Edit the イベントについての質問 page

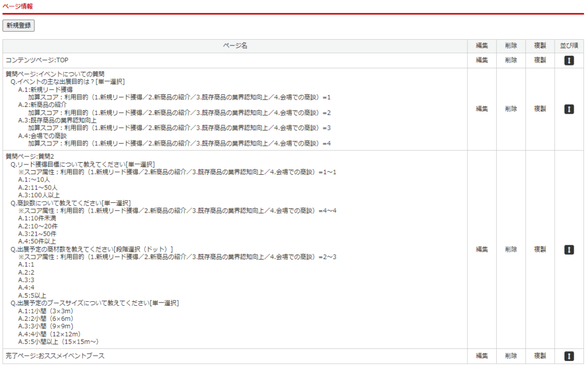tap(482, 109)
